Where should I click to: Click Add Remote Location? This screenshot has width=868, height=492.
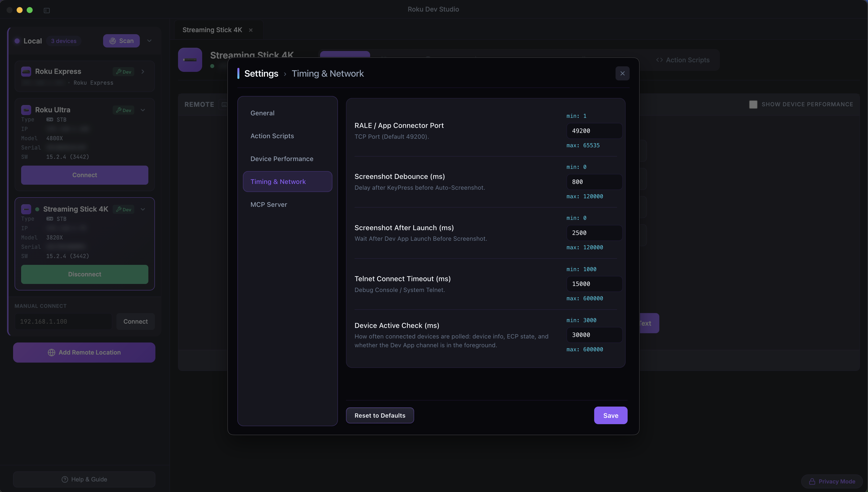click(84, 353)
